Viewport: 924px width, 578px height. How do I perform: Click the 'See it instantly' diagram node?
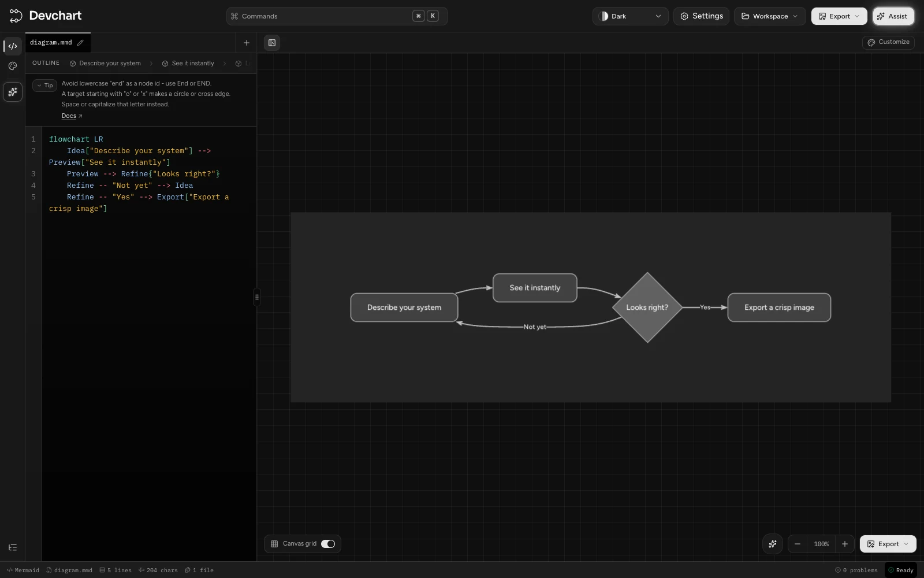coord(535,288)
